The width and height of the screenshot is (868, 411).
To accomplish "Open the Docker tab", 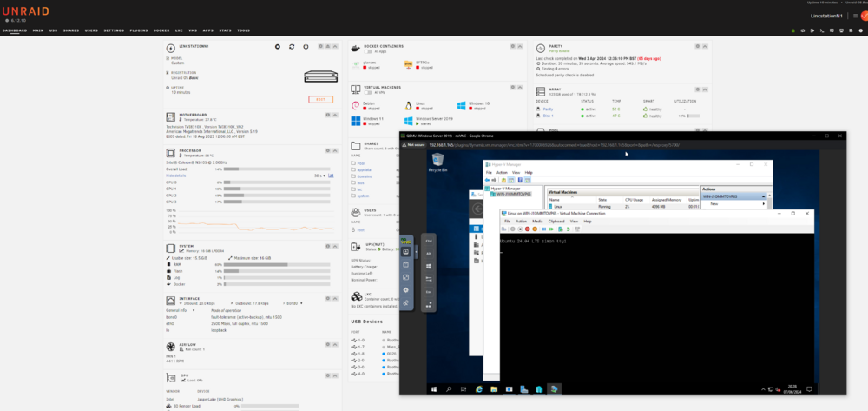I will (x=161, y=30).
